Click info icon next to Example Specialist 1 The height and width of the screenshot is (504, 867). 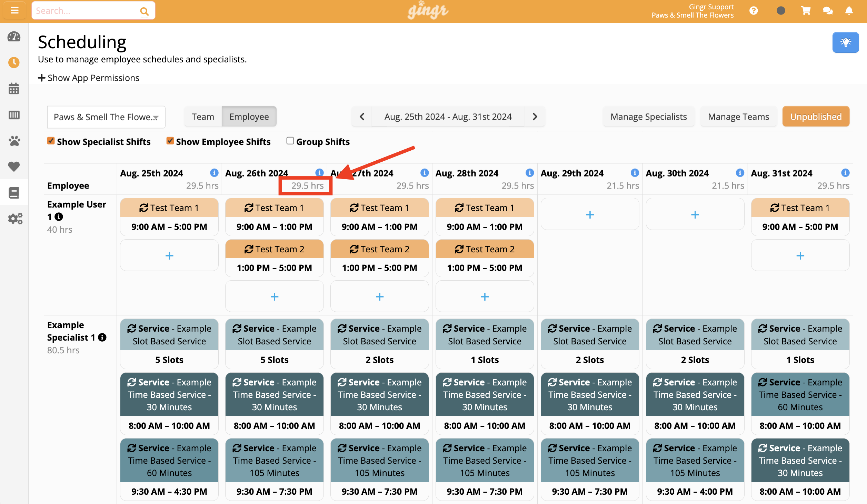(x=102, y=337)
